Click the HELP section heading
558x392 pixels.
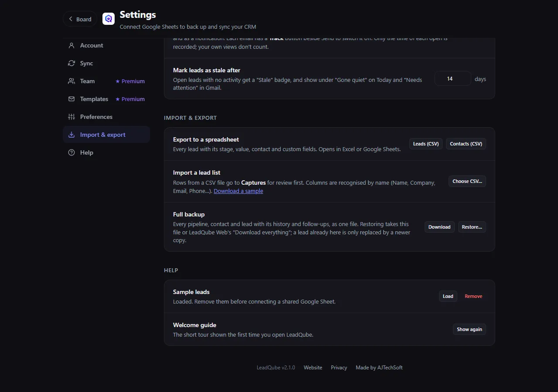(171, 270)
